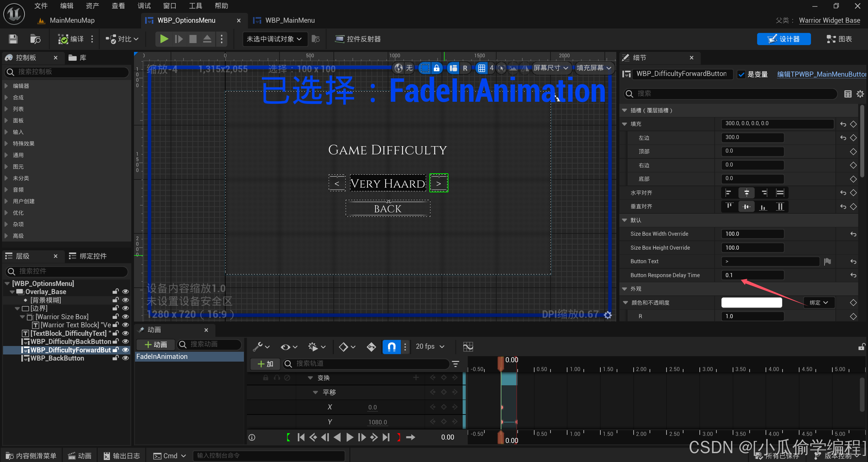Select center horizontal alignment icon
The height and width of the screenshot is (462, 868).
pos(746,193)
